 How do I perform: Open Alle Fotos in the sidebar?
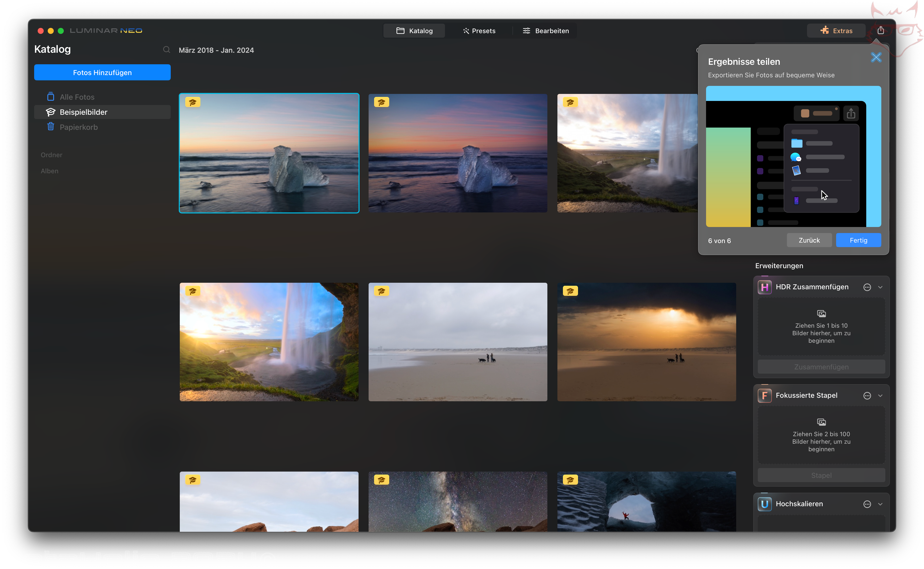[102, 97]
